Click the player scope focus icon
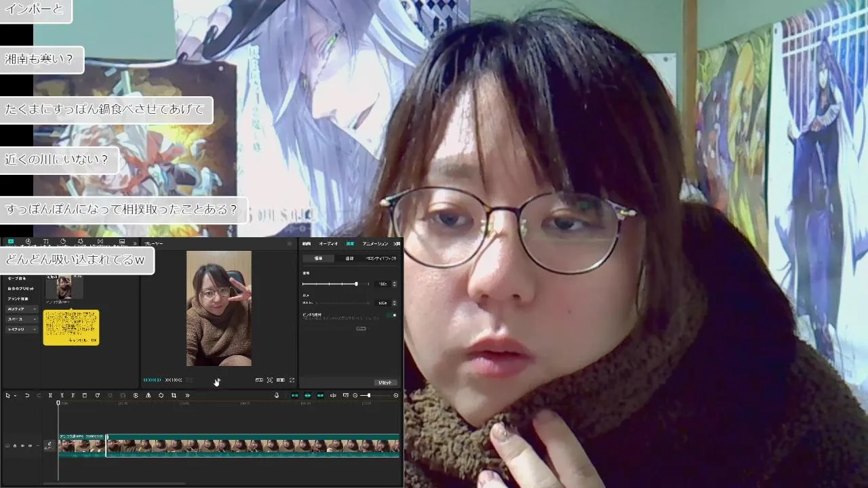868x488 pixels. 270,380
